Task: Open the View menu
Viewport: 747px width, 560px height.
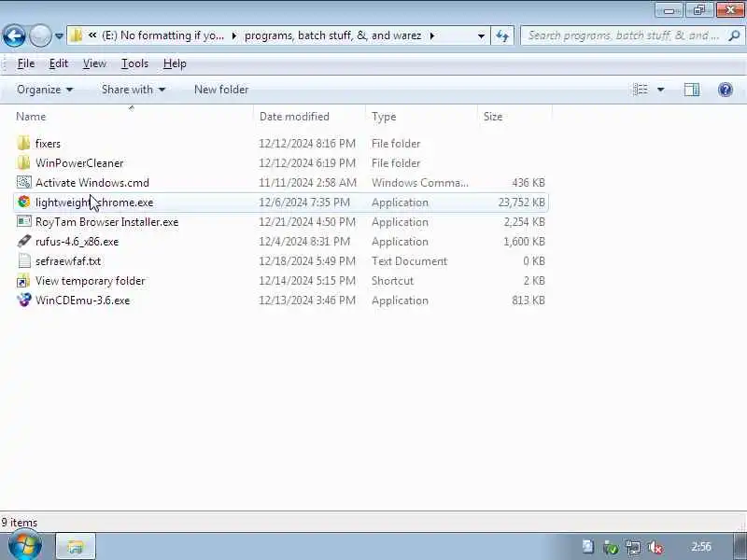Action: tap(94, 63)
